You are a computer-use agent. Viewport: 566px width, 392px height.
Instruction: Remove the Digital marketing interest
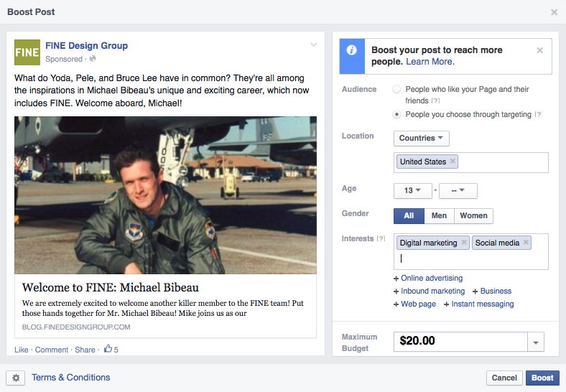click(464, 243)
